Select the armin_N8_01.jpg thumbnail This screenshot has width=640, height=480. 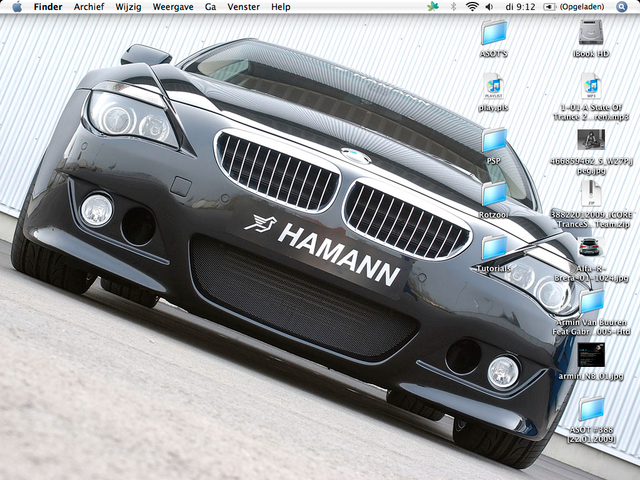[591, 355]
